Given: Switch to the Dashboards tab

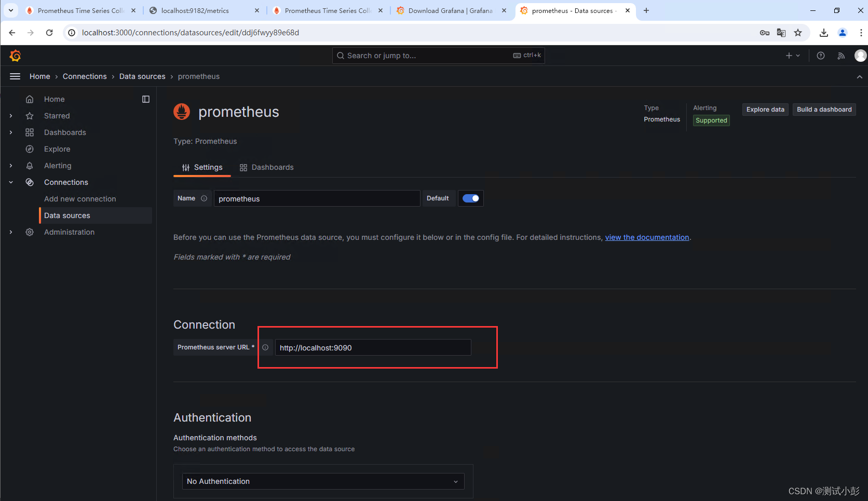Looking at the screenshot, I should click(273, 167).
